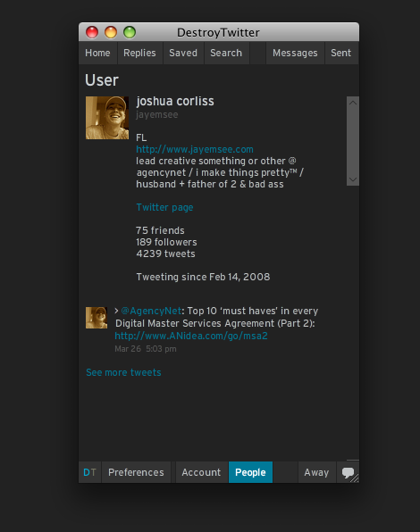Click the 75 friends count

pos(160,230)
